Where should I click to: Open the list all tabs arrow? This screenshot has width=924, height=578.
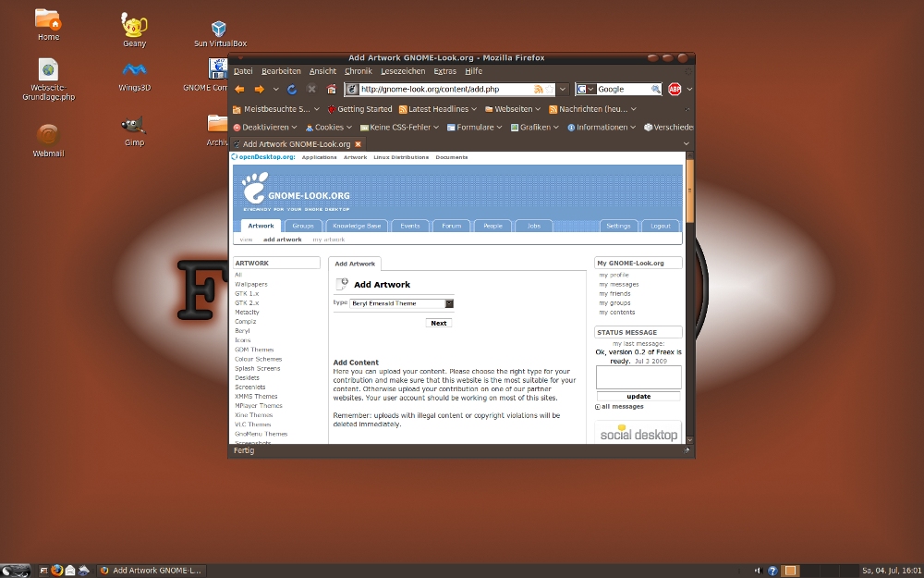click(686, 144)
